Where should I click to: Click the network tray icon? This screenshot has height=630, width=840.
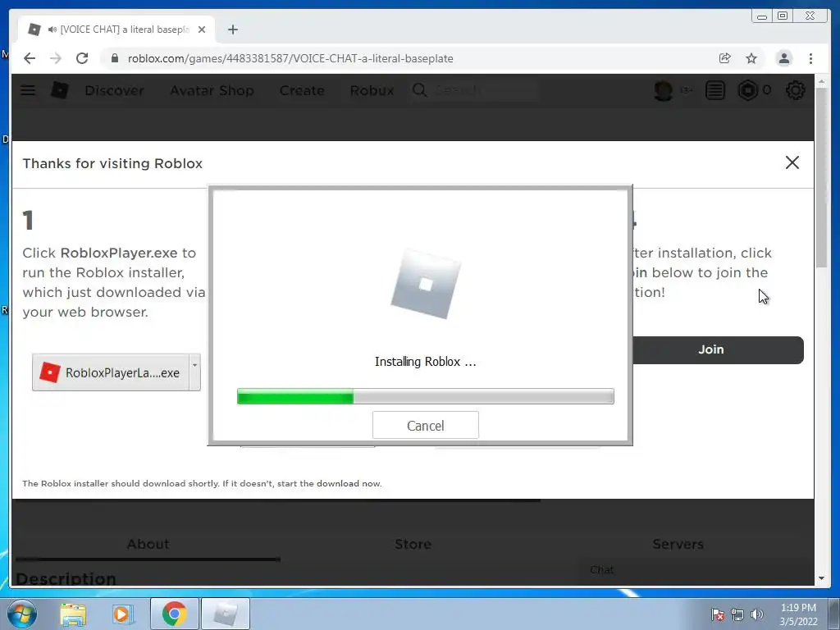[x=737, y=614]
